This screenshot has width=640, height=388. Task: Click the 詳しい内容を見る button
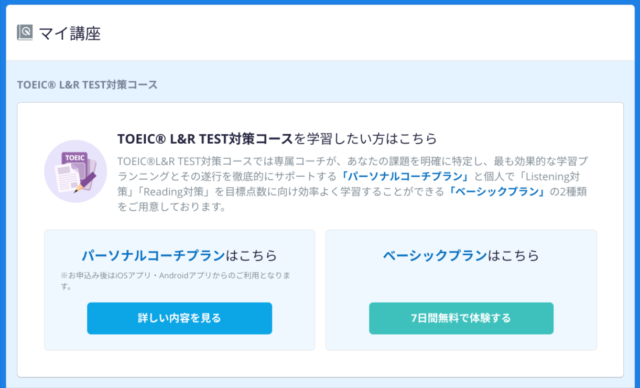[x=179, y=318]
